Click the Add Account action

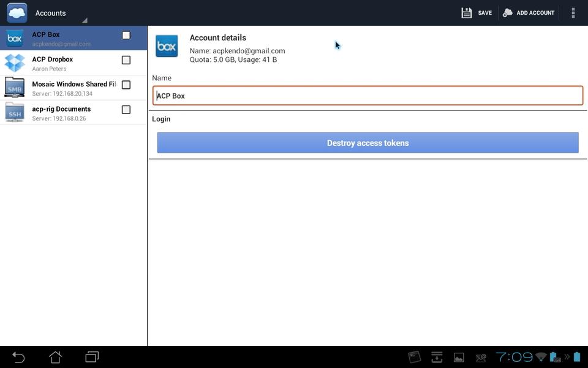[529, 13]
